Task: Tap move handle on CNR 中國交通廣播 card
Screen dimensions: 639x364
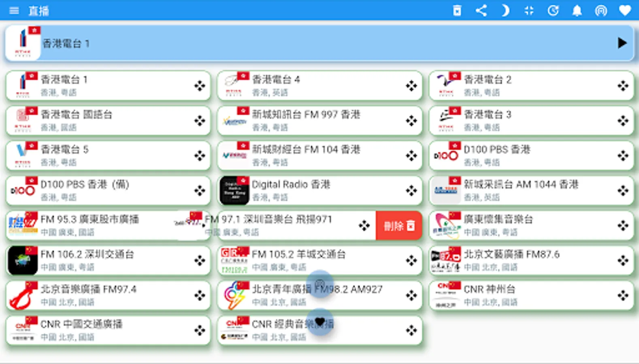Action: point(200,330)
